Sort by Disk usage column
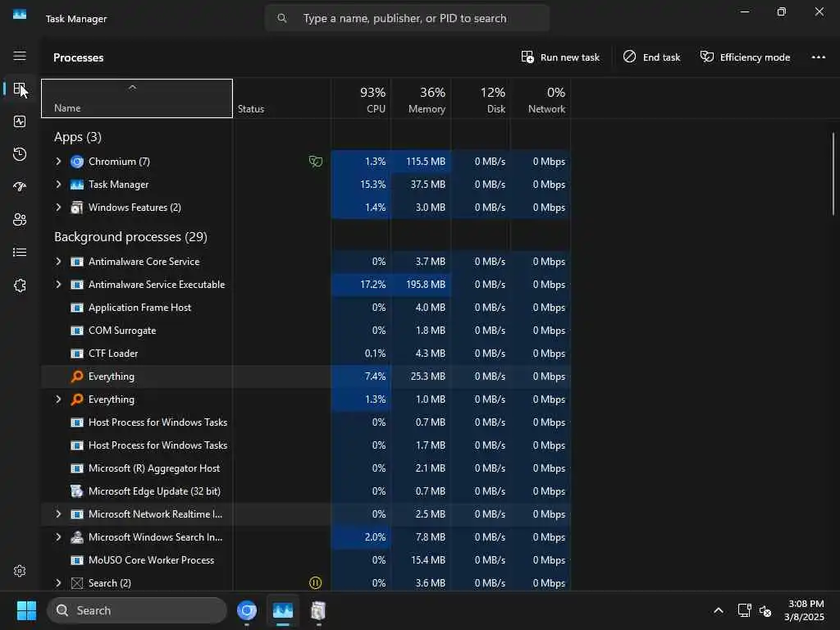Viewport: 840px width, 630px height. click(481, 98)
